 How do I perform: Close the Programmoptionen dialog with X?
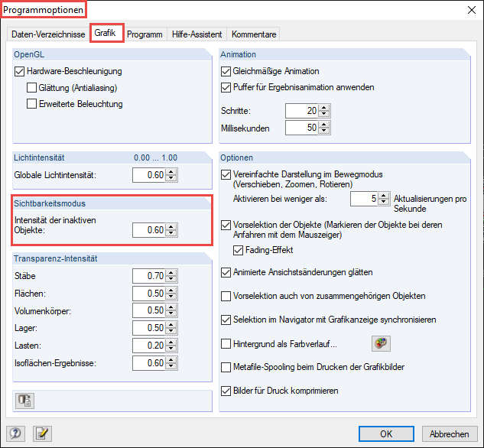tap(471, 10)
